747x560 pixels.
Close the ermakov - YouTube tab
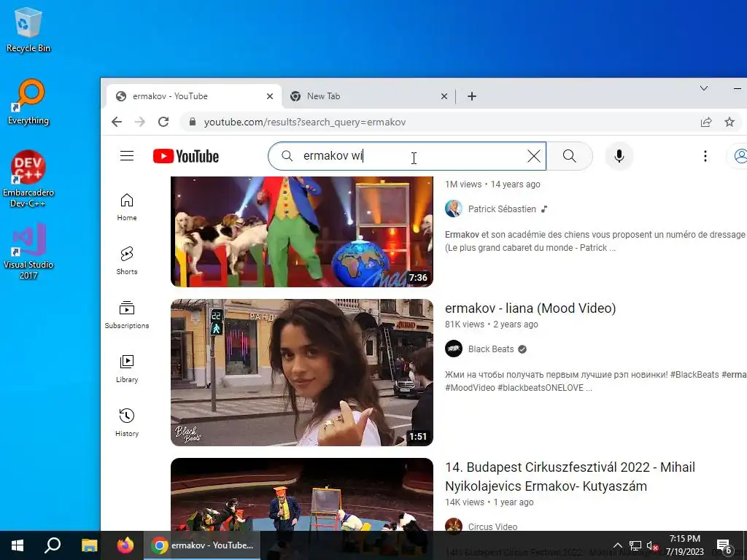[270, 96]
